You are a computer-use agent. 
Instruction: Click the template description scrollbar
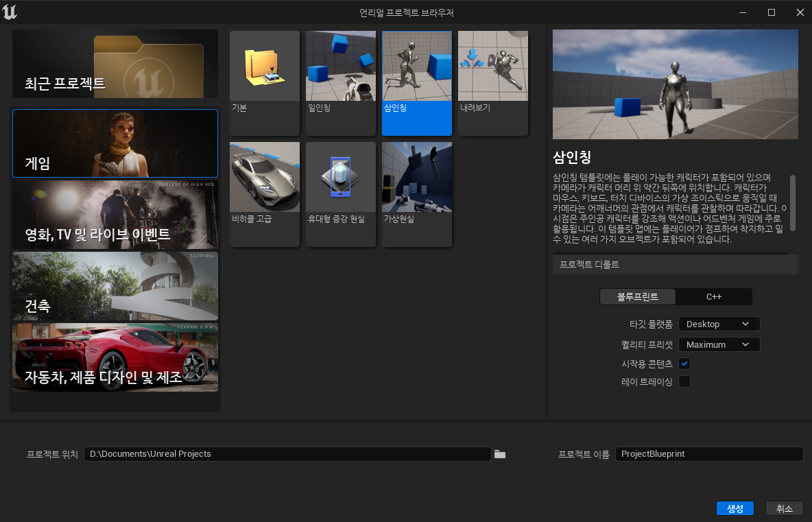pyautogui.click(x=792, y=203)
